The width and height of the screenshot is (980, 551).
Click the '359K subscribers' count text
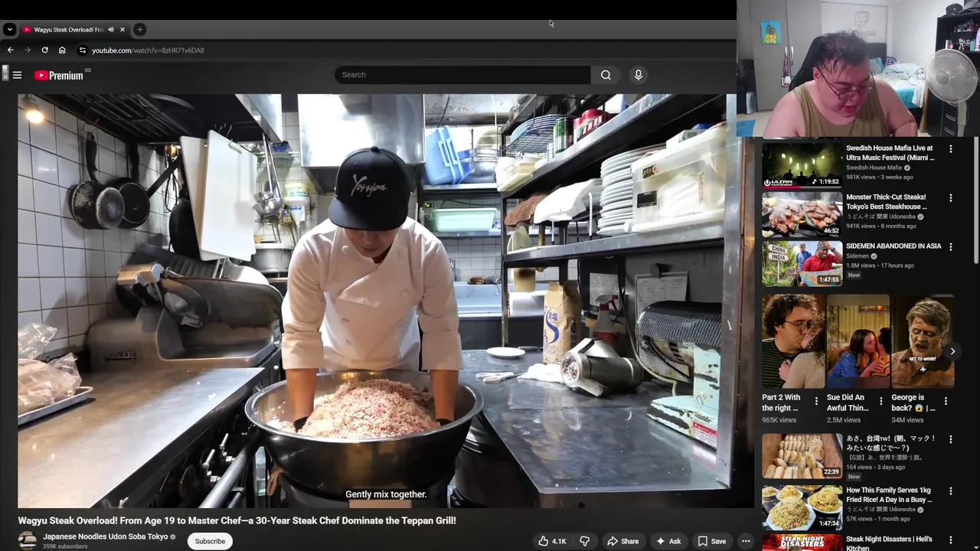coord(65,546)
